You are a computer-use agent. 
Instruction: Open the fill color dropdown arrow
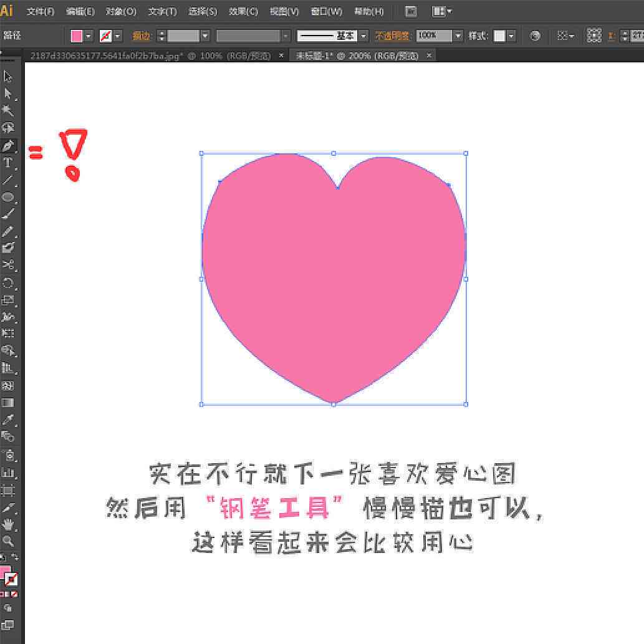(x=89, y=36)
